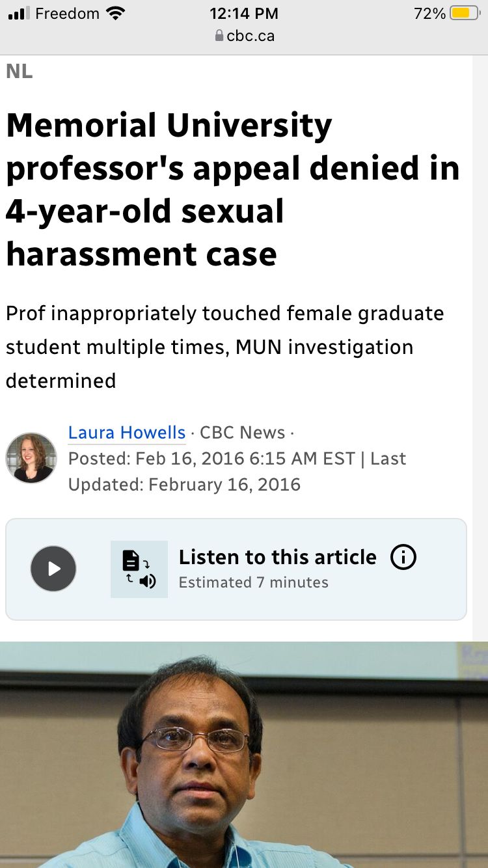
Task: Click the article's lead photo
Action: click(x=244, y=755)
